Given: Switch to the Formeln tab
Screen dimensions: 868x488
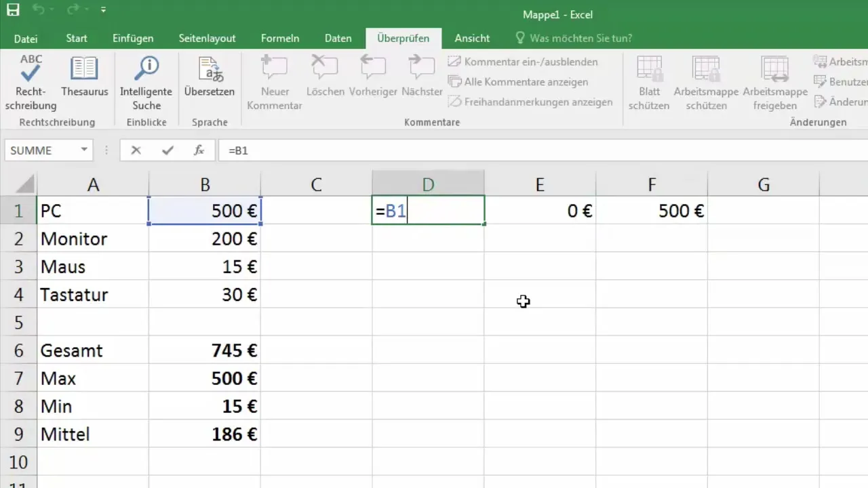Looking at the screenshot, I should click(x=279, y=39).
